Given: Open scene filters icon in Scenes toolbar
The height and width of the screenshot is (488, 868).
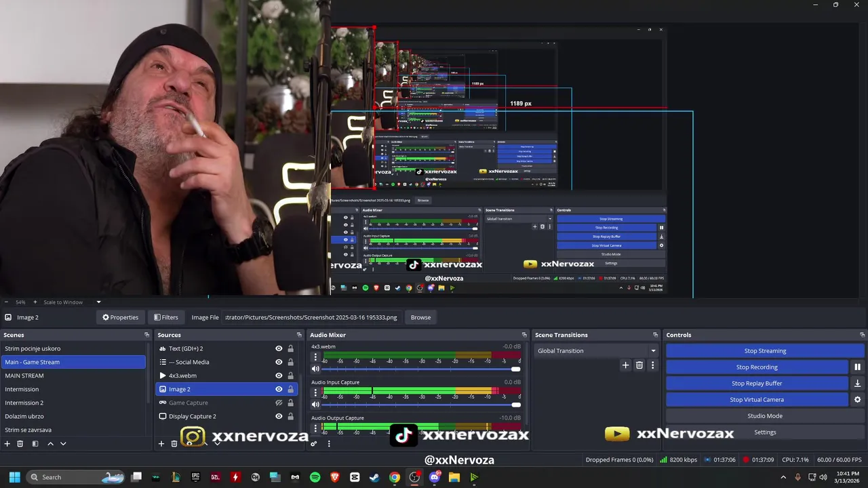Looking at the screenshot, I should [35, 443].
